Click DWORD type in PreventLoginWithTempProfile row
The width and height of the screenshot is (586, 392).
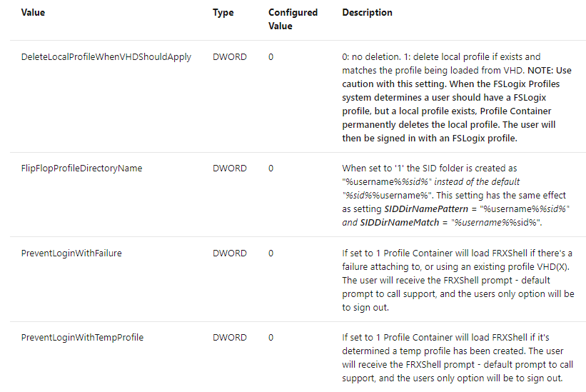pyautogui.click(x=229, y=338)
